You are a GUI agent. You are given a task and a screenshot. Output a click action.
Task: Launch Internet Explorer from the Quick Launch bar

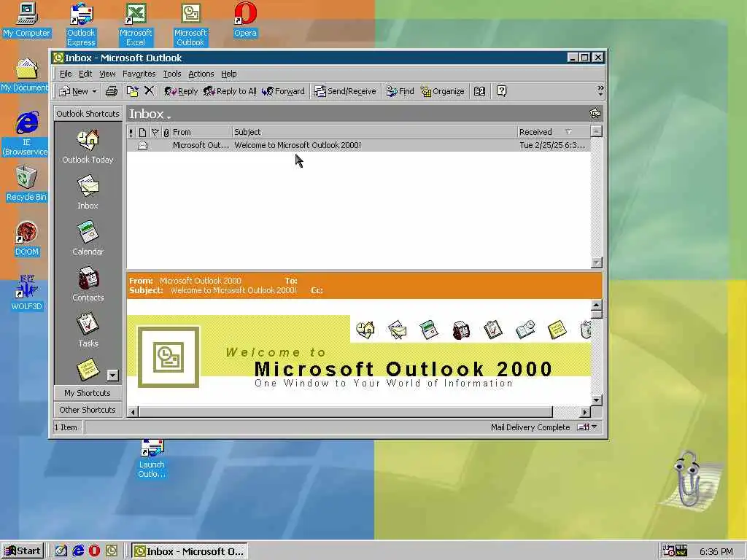point(77,551)
